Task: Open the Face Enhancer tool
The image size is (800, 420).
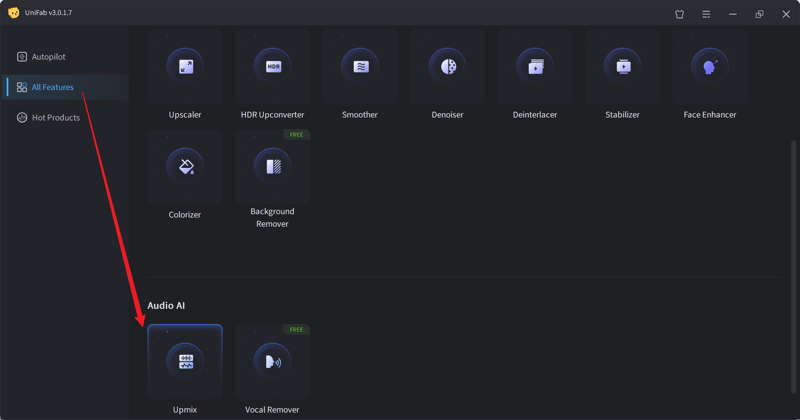Action: point(710,67)
